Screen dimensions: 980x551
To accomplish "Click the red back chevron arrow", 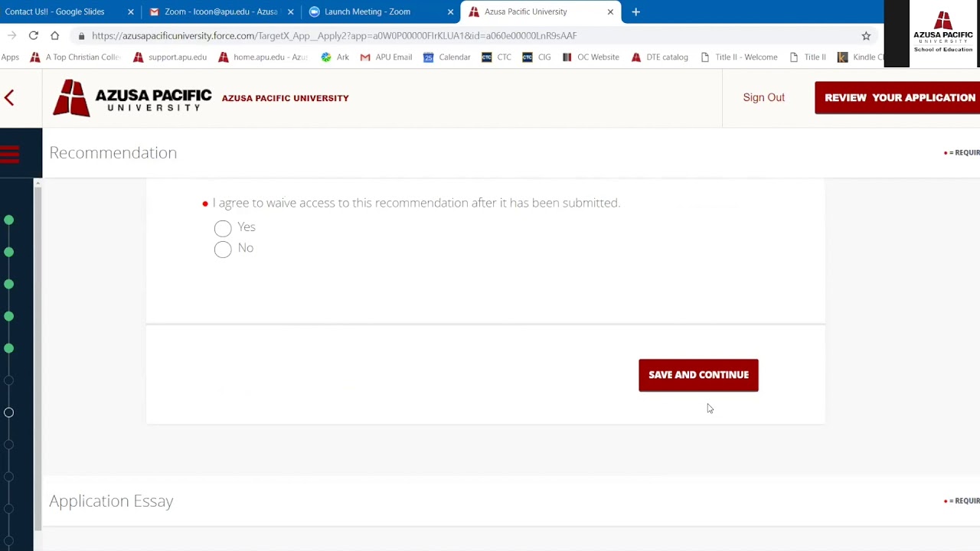I will click(9, 97).
